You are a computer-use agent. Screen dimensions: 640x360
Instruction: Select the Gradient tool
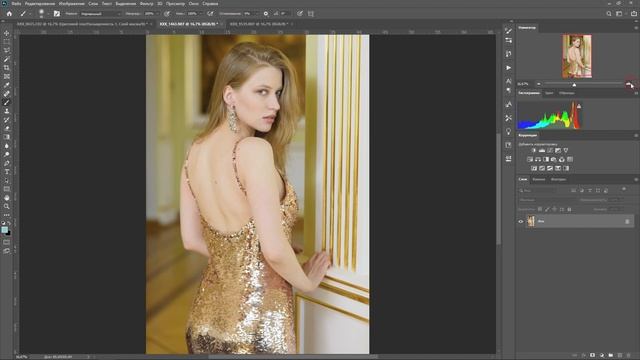[x=7, y=137]
